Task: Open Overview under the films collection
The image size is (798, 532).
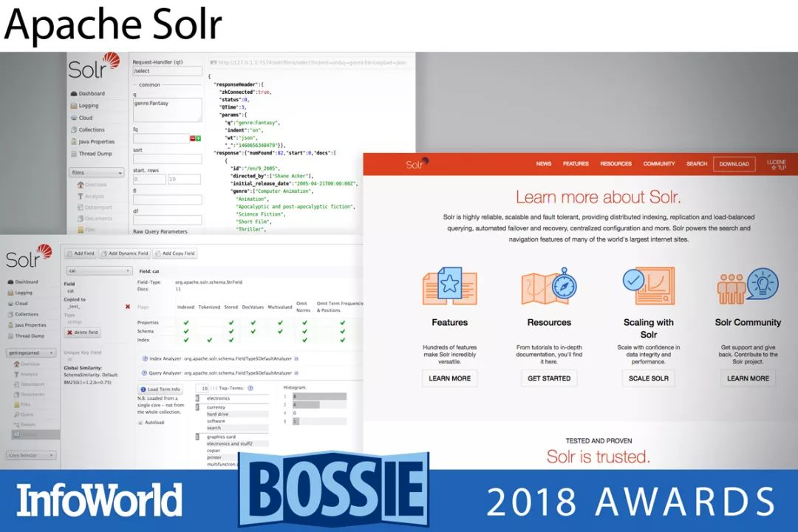Action: pyautogui.click(x=92, y=185)
